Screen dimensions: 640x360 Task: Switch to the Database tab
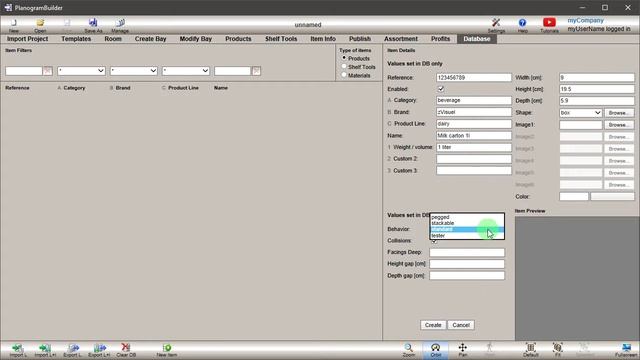click(477, 39)
